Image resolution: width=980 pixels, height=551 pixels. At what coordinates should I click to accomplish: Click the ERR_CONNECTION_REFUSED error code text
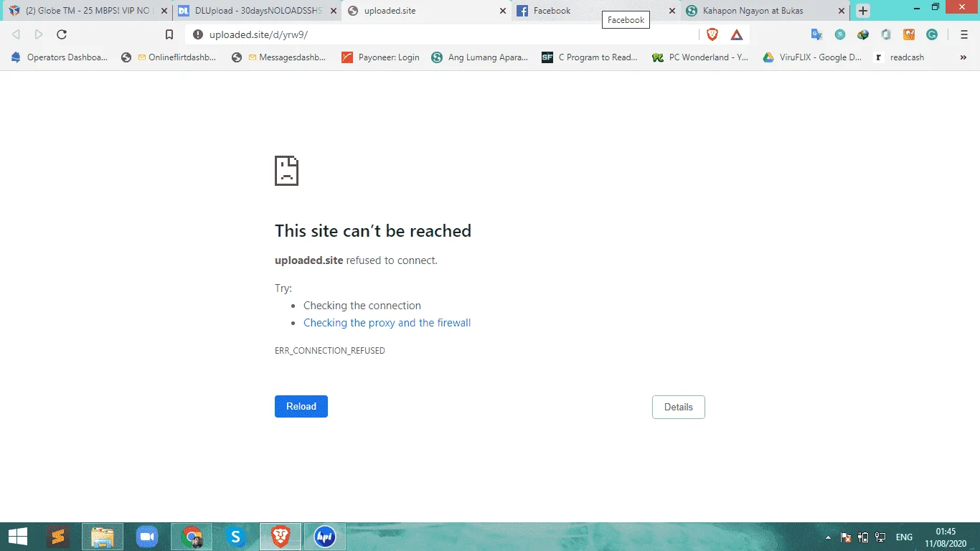pyautogui.click(x=330, y=351)
